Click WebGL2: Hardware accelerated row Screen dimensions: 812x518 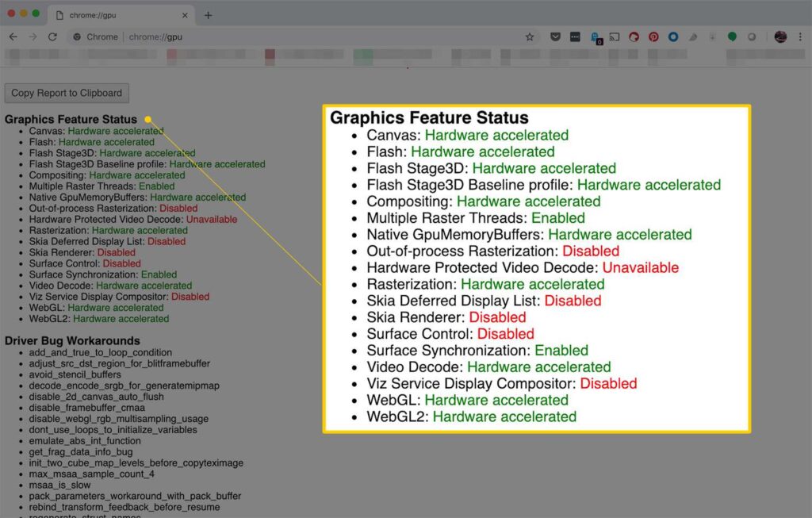point(99,319)
